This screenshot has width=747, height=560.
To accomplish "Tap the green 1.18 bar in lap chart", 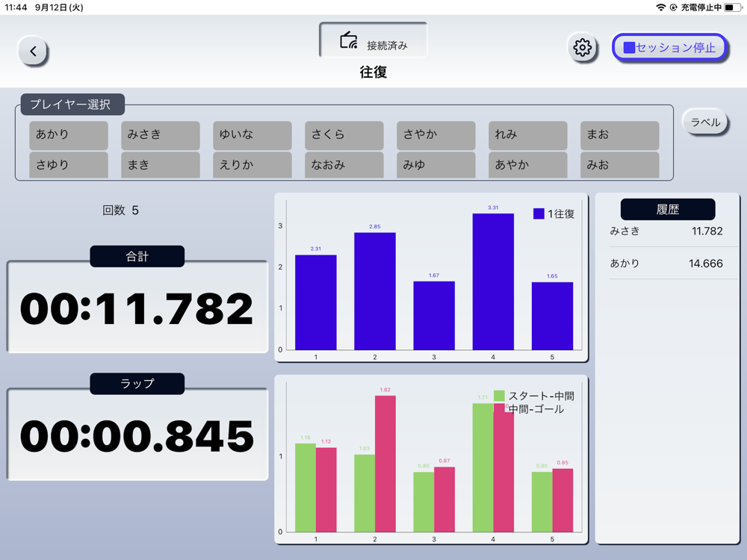I will (306, 488).
